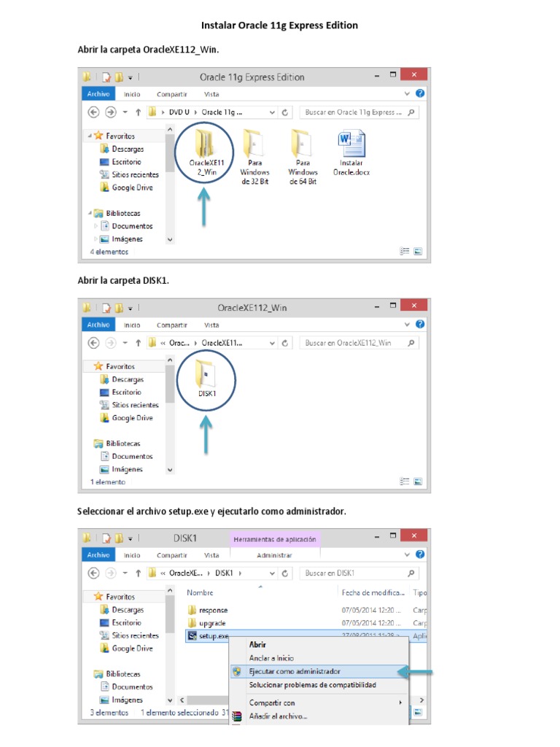This screenshot has height=747, width=560.
Task: Open the DISK1 folder icon in OracleXE112_Win window
Action: [x=206, y=379]
